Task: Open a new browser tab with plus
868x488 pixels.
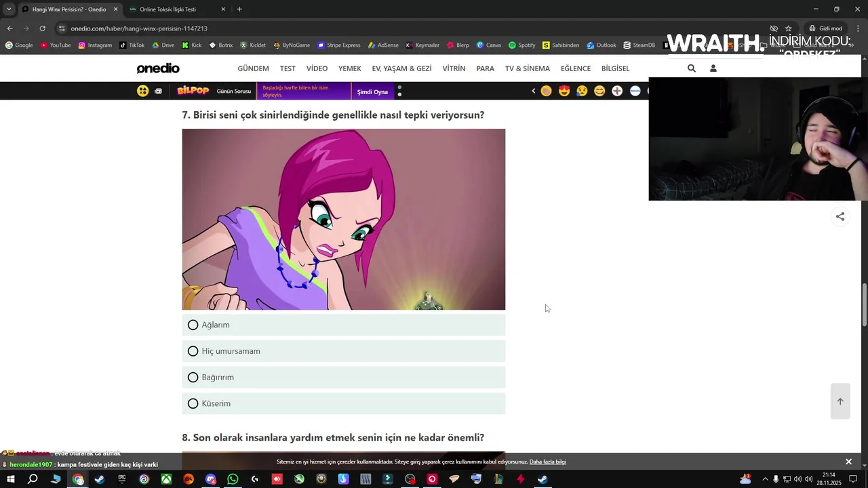Action: tap(239, 9)
